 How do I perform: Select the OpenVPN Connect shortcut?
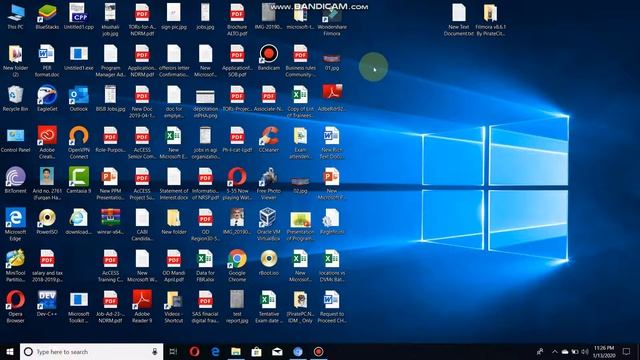click(x=78, y=142)
